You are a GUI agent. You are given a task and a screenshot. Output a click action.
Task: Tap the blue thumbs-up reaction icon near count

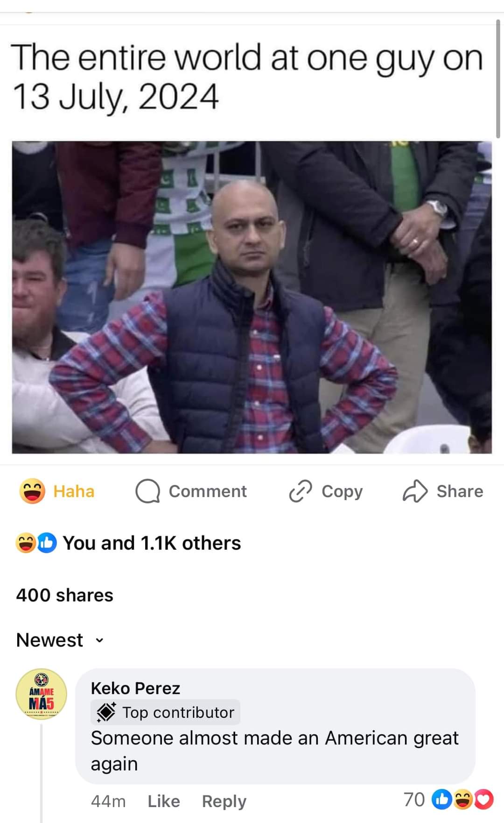(46, 543)
